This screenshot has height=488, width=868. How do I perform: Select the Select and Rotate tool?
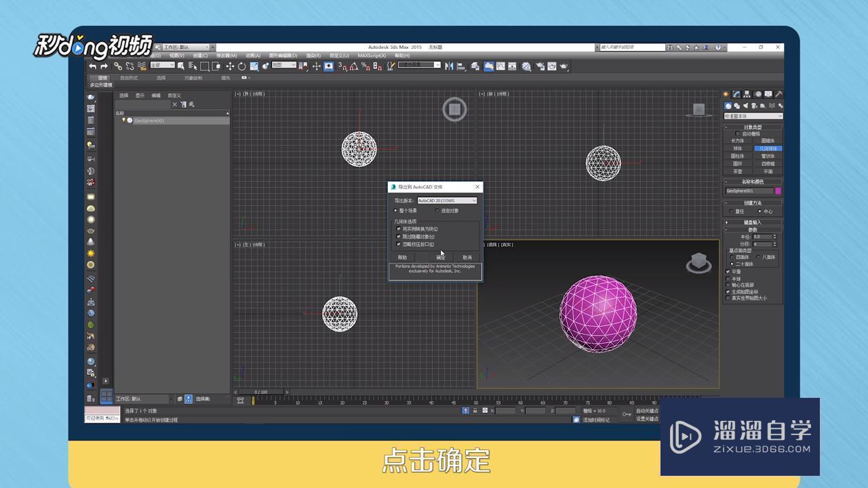[x=242, y=66]
